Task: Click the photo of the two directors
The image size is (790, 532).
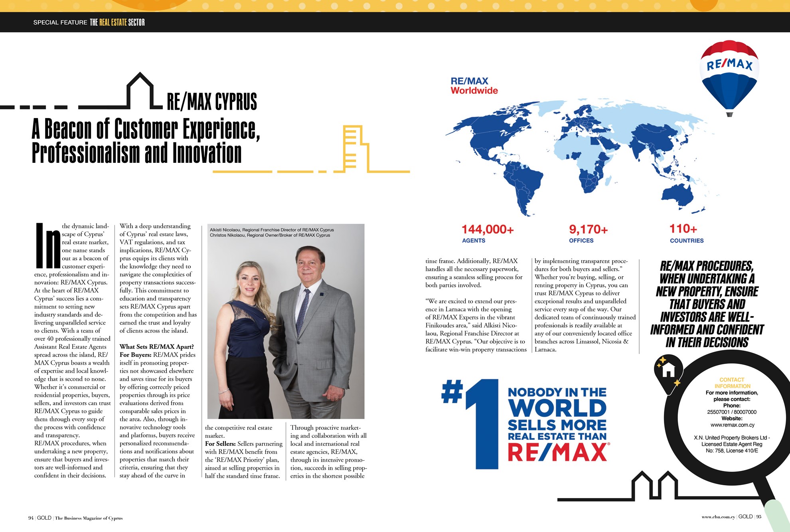Action: [x=286, y=321]
